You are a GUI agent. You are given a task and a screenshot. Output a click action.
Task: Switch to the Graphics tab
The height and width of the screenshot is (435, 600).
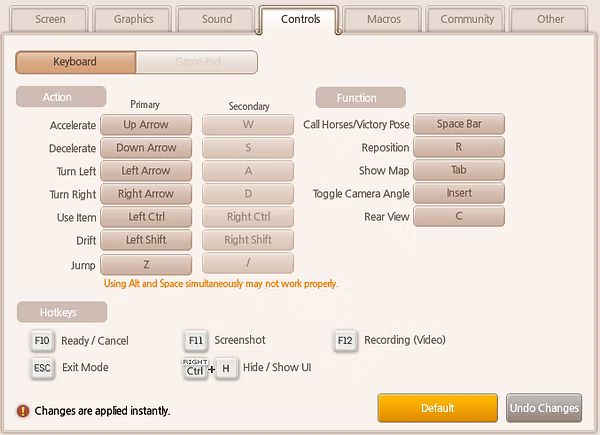(x=133, y=19)
